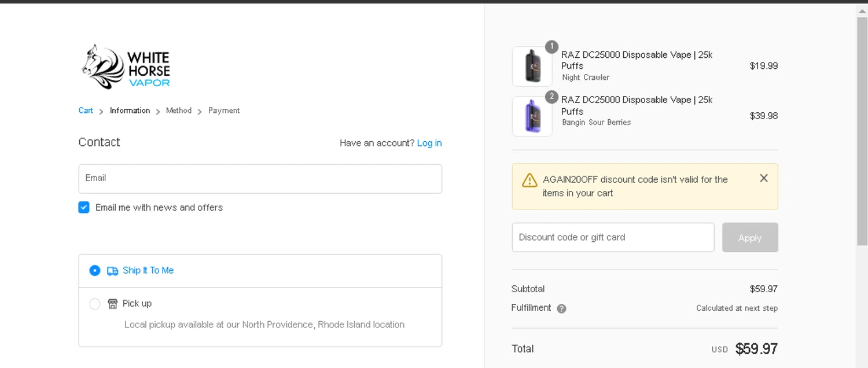868x368 pixels.
Task: Uncheck Email me with news and offers
Action: [84, 208]
